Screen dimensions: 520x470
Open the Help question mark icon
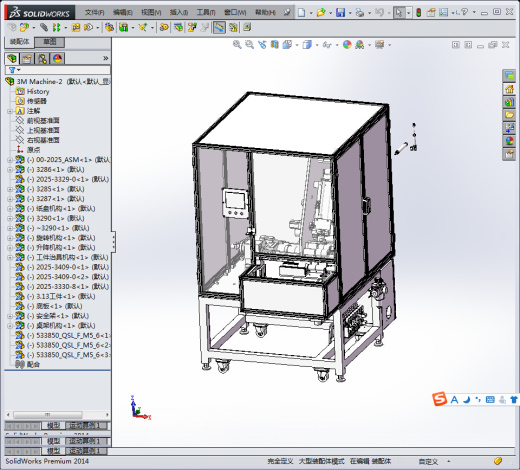(464, 12)
